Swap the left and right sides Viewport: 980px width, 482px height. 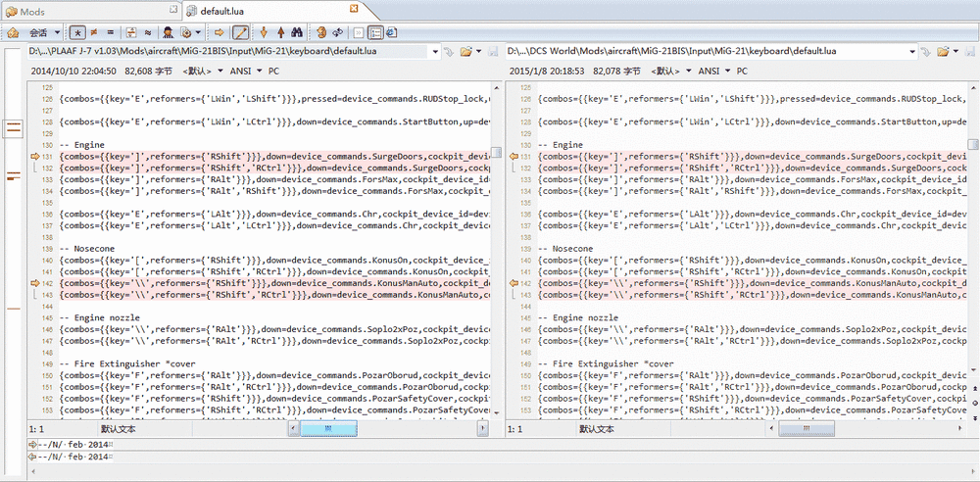321,32
